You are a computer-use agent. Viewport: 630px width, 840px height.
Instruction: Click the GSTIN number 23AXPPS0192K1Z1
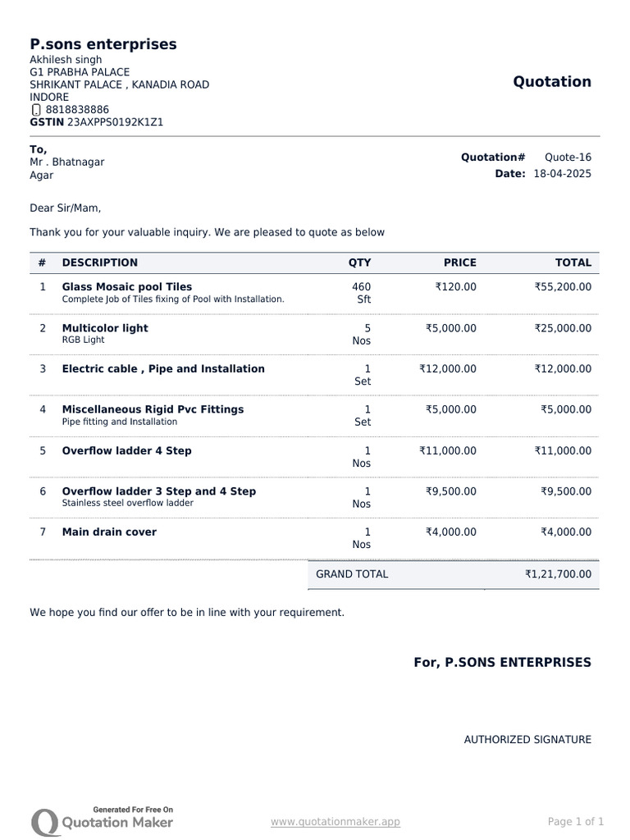click(115, 122)
